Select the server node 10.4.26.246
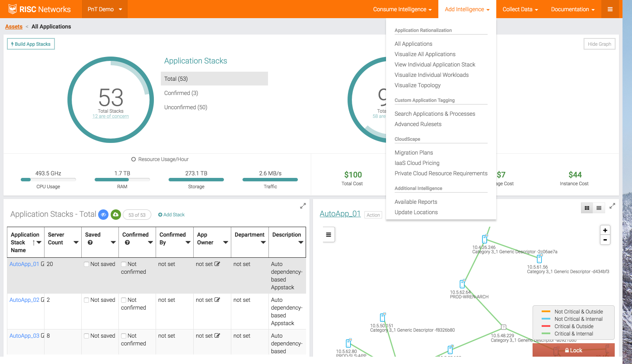This screenshot has width=632, height=364. pyautogui.click(x=485, y=239)
